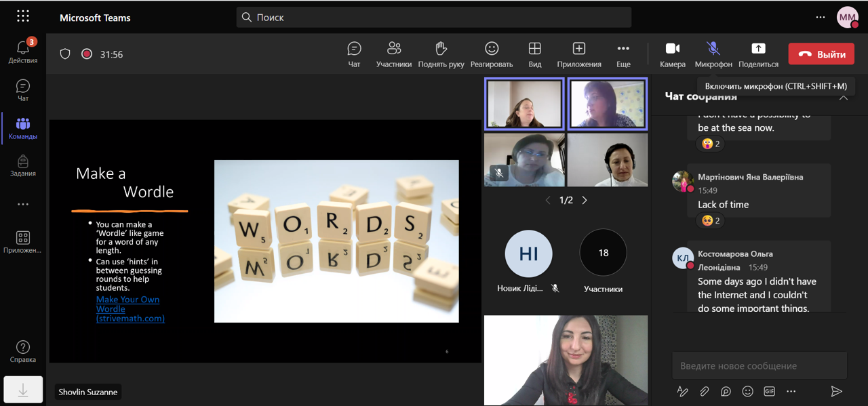Click the Поиск search box
Viewport: 868px width, 406px height.
434,17
